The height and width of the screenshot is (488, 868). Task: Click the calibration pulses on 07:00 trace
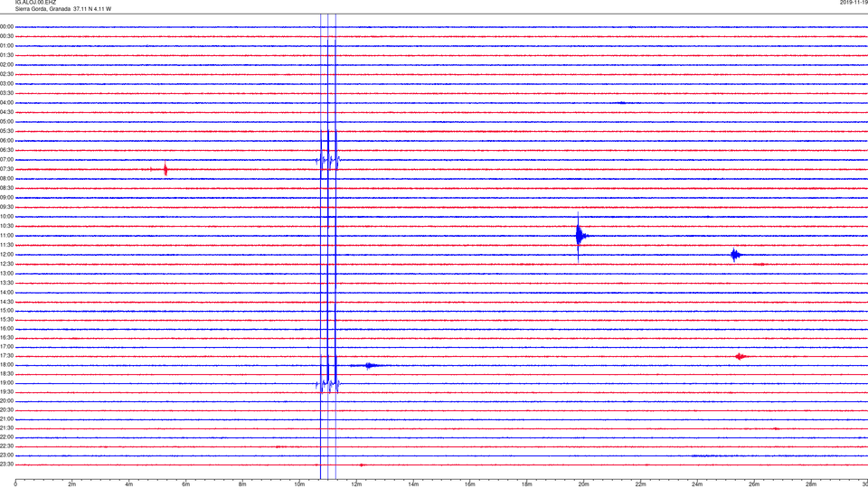(327, 161)
